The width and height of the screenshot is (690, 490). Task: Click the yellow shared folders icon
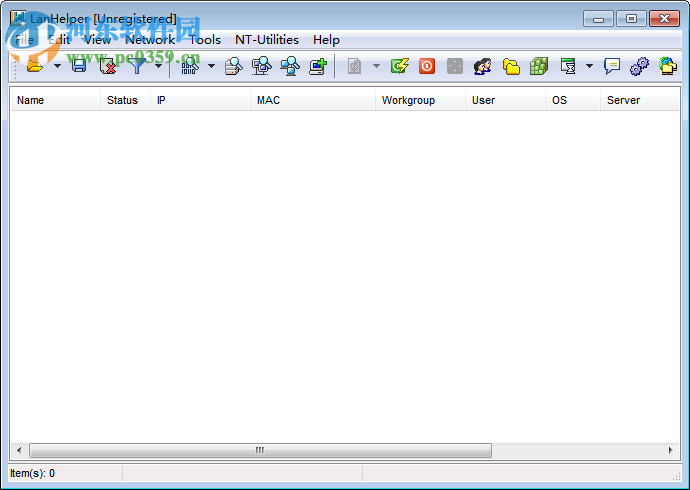(511, 66)
